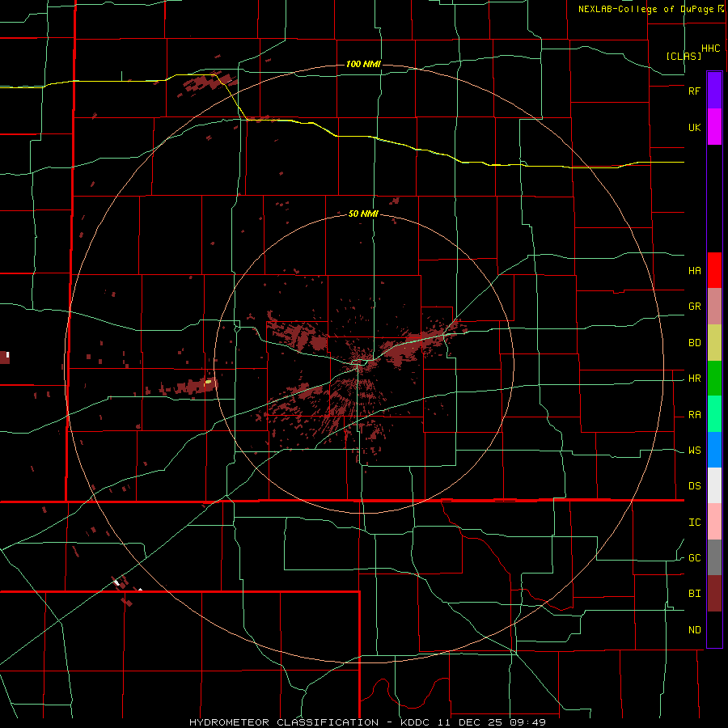Viewport: 728px width, 728px height.
Task: Select the GC gray legend swatch
Action: pyautogui.click(x=714, y=557)
